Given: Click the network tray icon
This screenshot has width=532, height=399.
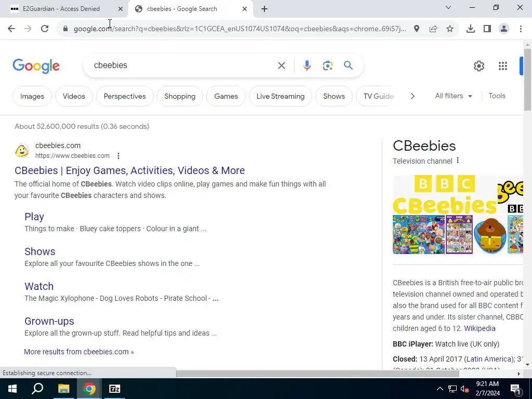Looking at the screenshot, I should coord(453,389).
